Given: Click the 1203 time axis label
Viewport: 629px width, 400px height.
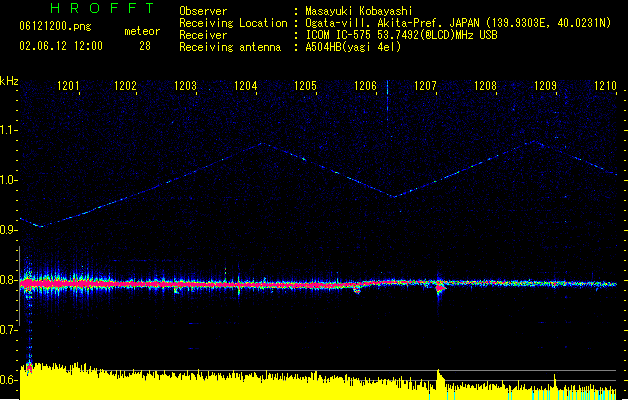Looking at the screenshot, I should (185, 86).
